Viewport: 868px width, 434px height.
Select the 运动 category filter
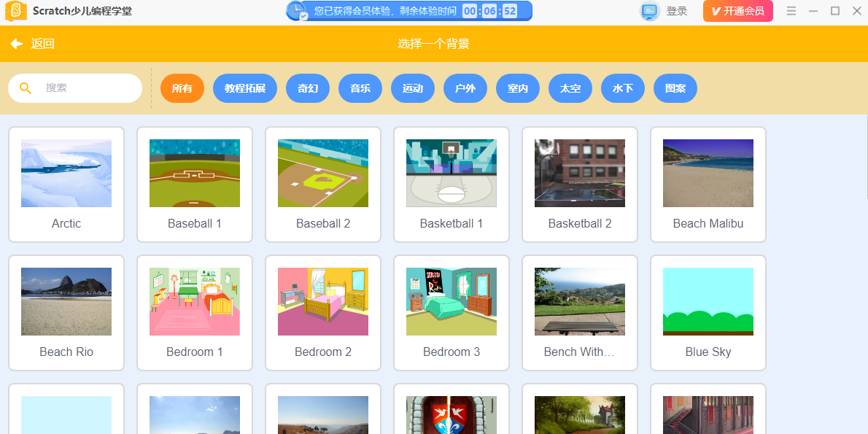click(413, 88)
